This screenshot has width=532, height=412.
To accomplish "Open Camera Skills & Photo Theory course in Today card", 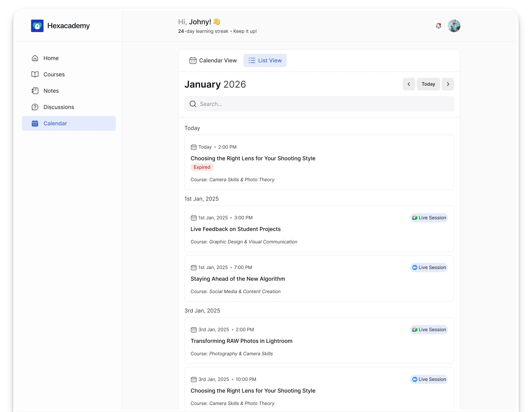I will 242,180.
